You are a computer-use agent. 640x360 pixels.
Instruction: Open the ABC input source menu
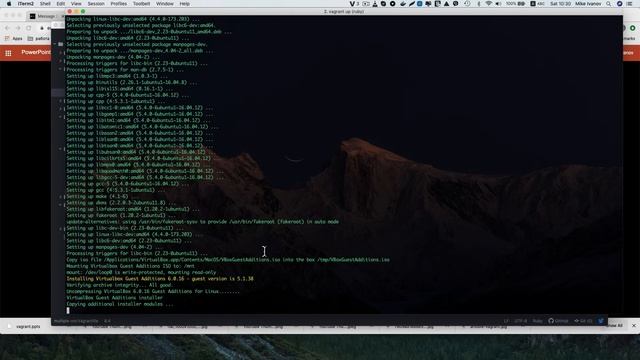coord(538,4)
